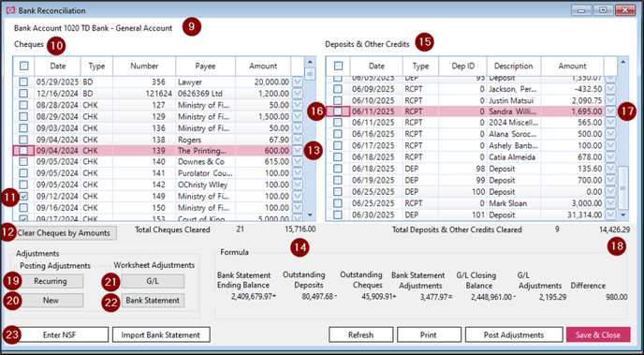Screen dimensions: 644x355
Task: Select the Jackson, Per... -432.50 row
Action: pos(472,88)
